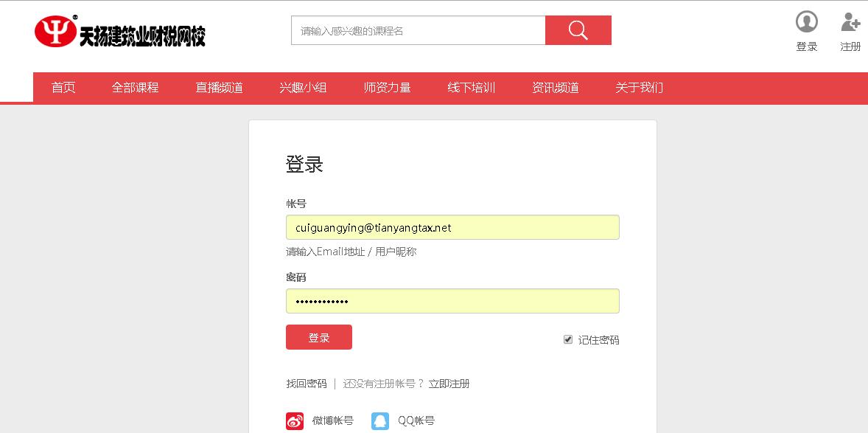
Task: Open the 全部课程 menu item
Action: (135, 88)
